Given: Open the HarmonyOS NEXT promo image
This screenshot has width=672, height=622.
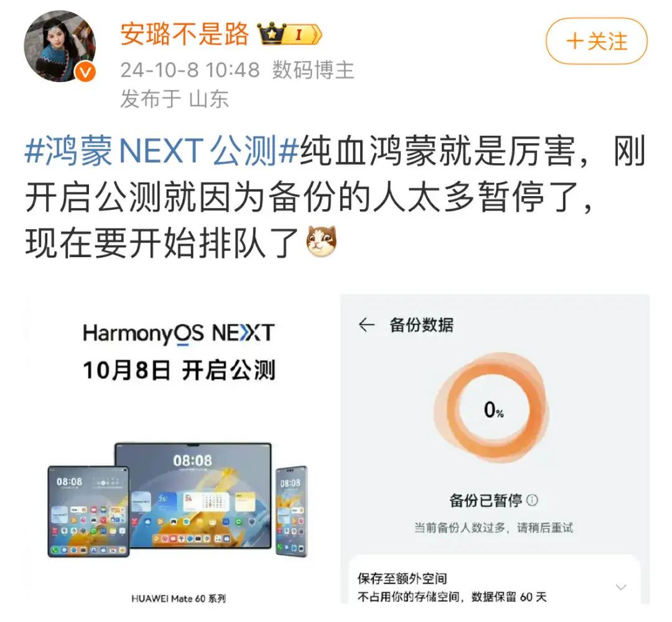Looking at the screenshot, I should (x=179, y=449).
